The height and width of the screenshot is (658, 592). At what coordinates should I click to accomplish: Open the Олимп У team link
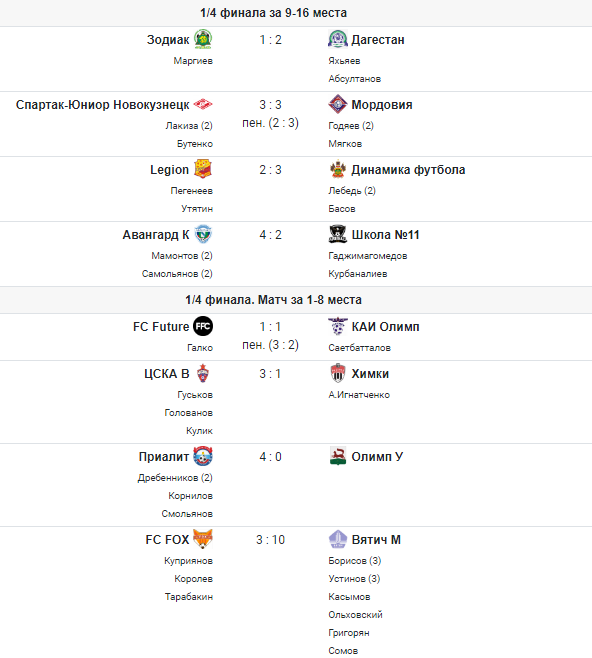point(377,457)
